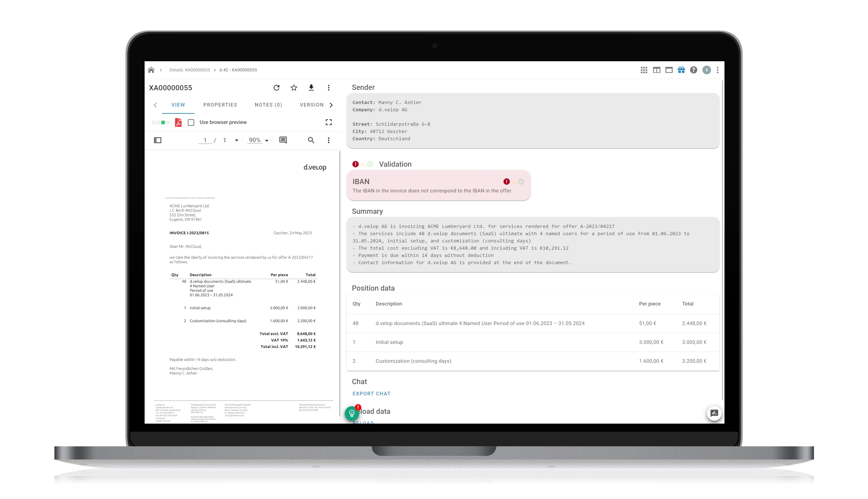Click EXPORT CHAT link in Chat section
The image size is (868, 499).
(x=371, y=394)
